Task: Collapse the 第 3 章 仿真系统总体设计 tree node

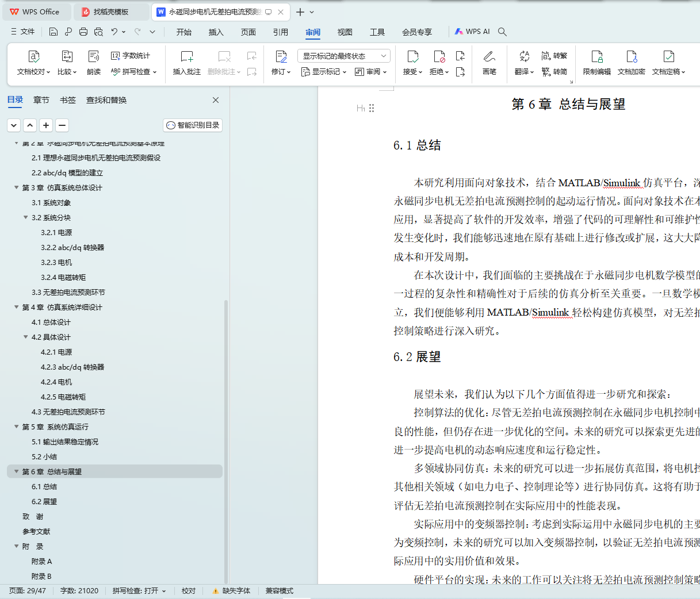Action: tap(16, 187)
